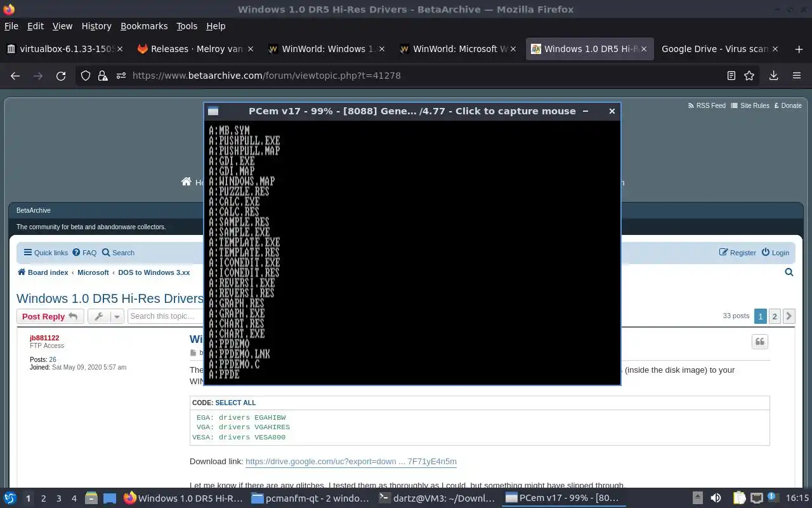Go to next page arrow in pagination
The height and width of the screenshot is (508, 812).
click(x=789, y=316)
